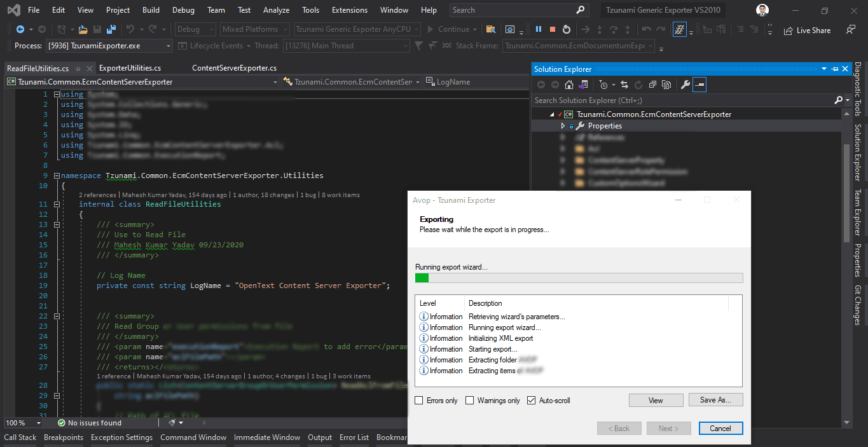Open the Debug menu
Image resolution: width=868 pixels, height=447 pixels.
(183, 10)
